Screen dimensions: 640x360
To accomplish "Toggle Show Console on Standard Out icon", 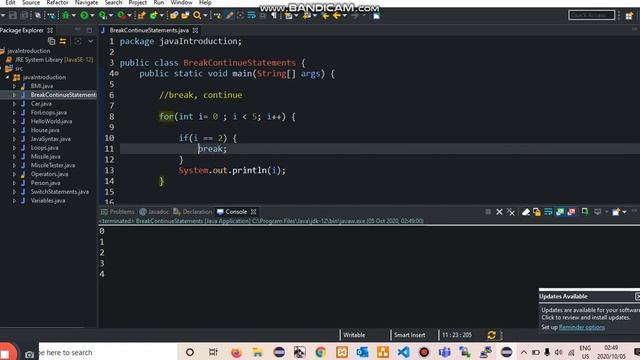I will pyautogui.click(x=560, y=212).
